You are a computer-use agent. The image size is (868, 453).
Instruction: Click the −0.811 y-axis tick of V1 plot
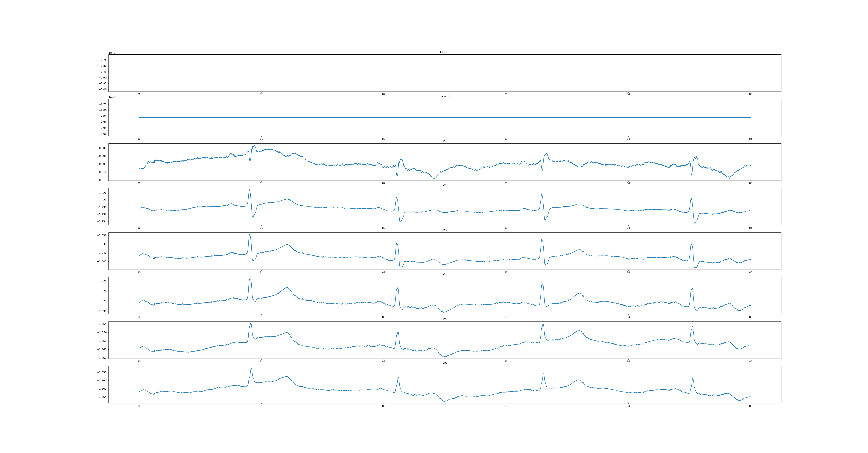(102, 180)
